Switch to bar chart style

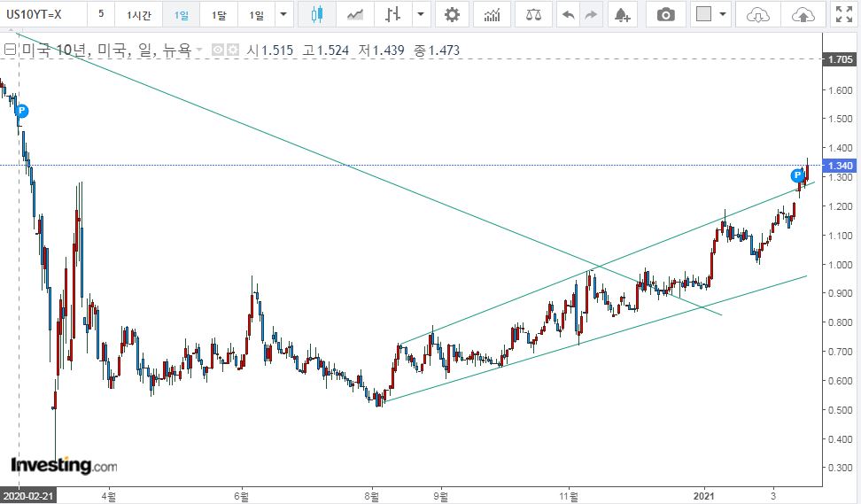(392, 14)
